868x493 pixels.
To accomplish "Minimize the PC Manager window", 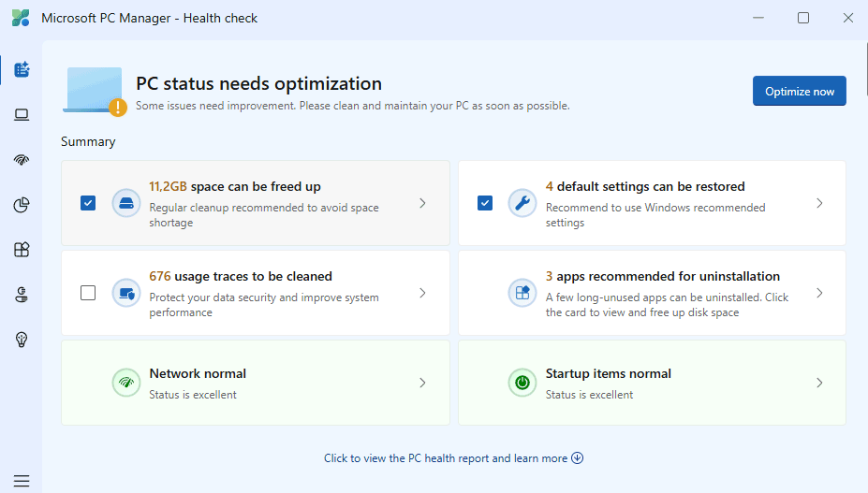I will (758, 18).
